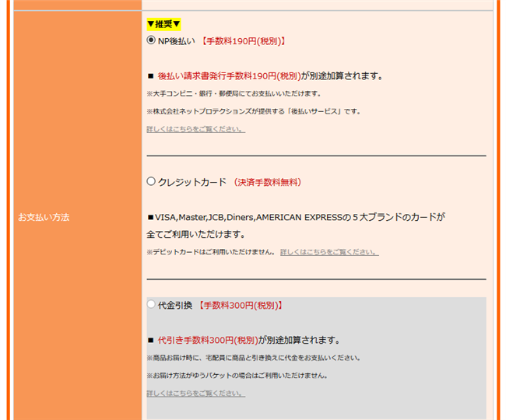Open the details link under 代金引換
This screenshot has width=506, height=420.
(x=195, y=394)
